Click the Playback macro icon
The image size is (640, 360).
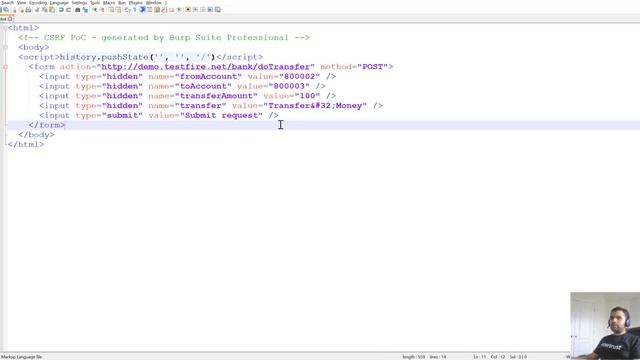[x=202, y=9]
